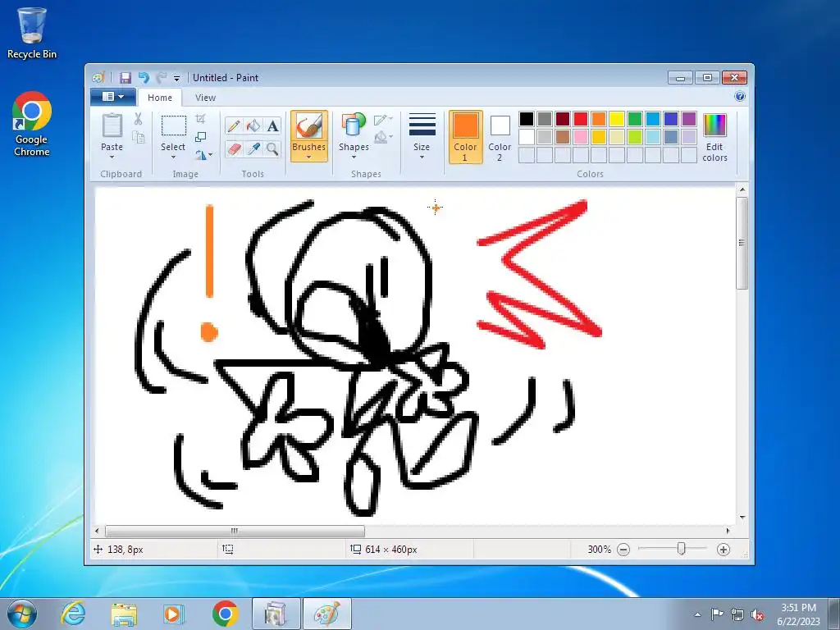840x630 pixels.
Task: Pick the red color swatch
Action: pyautogui.click(x=581, y=118)
